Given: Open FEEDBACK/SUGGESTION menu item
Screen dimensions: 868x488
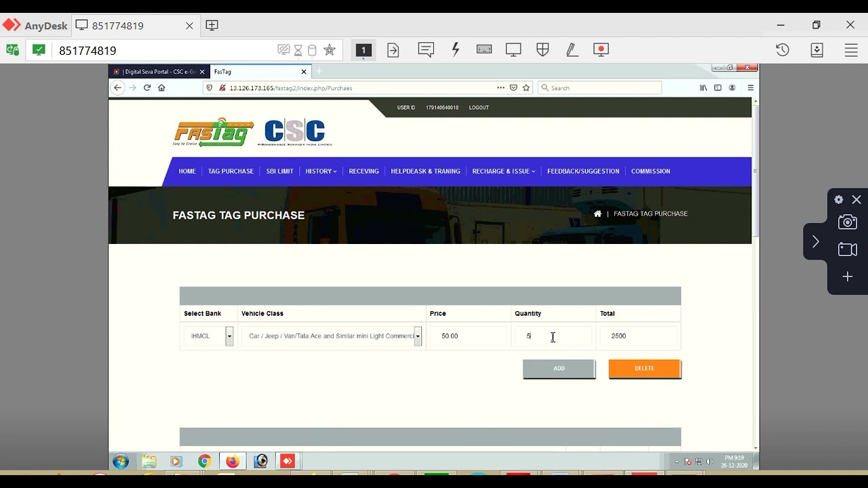Looking at the screenshot, I should [583, 171].
